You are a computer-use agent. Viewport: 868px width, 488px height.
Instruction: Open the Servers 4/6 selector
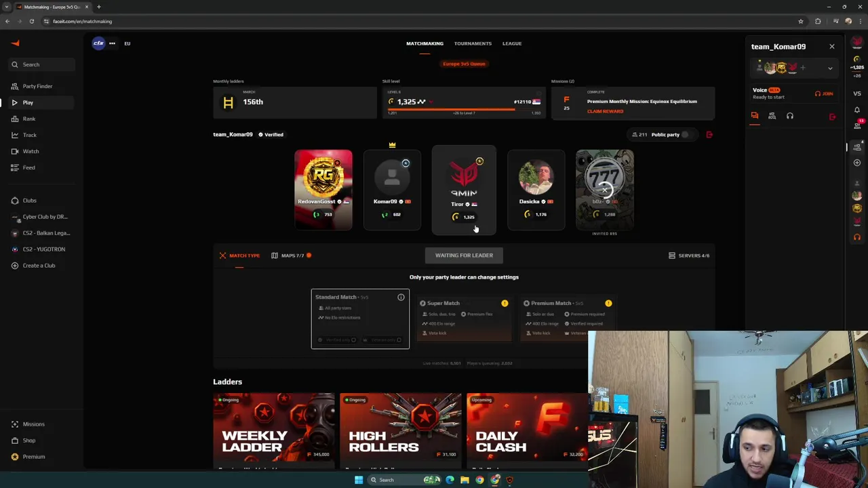pos(689,256)
